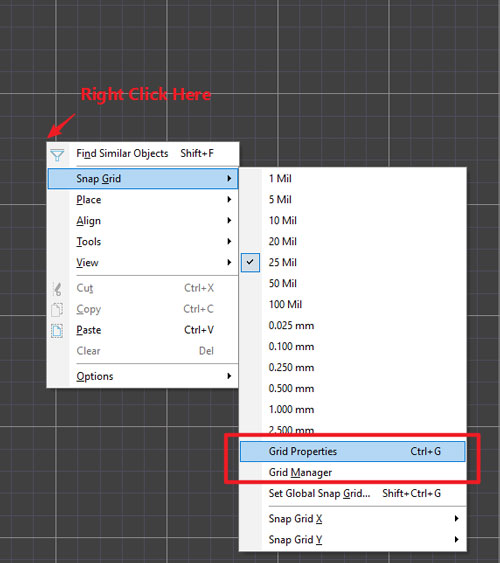Click the Paste clipboard icon
Image resolution: width=500 pixels, height=563 pixels.
57,331
